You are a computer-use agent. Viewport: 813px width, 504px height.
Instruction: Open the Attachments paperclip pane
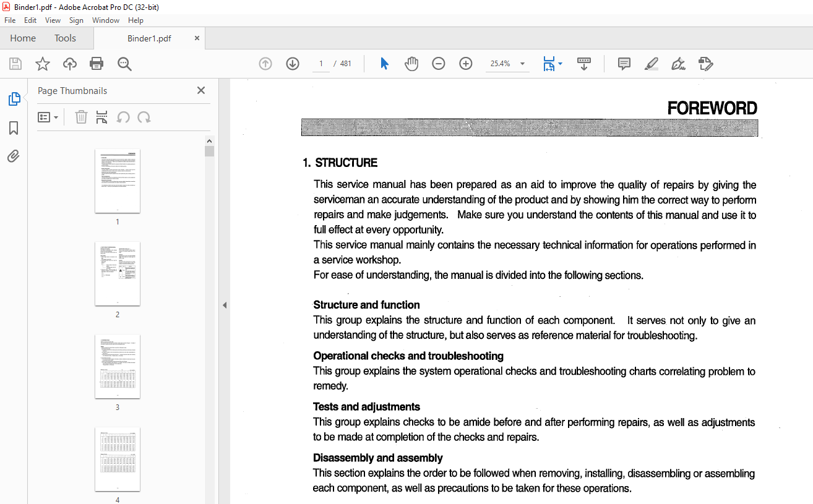pos(14,156)
